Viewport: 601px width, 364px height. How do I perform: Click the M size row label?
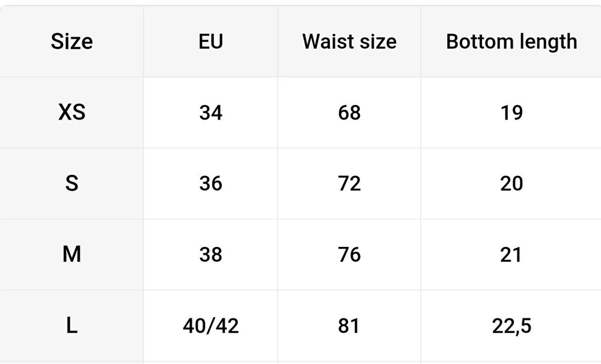point(72,255)
